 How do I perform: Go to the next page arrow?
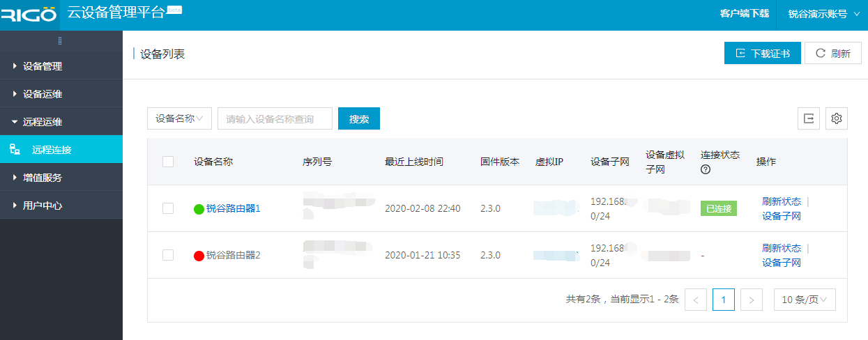click(751, 300)
